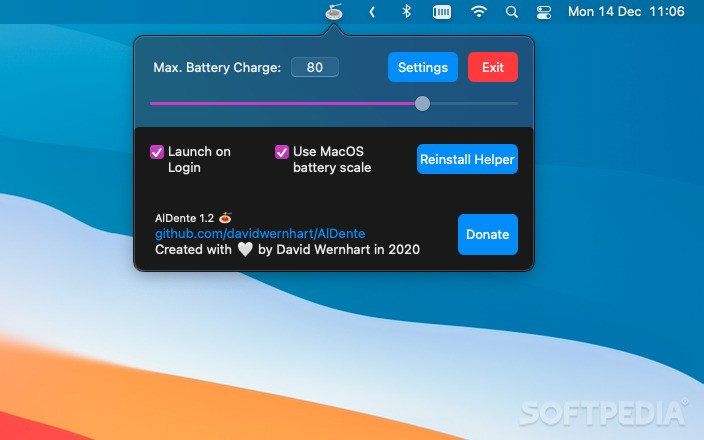
Task: Click the AlDente pasta bowl menu bar icon
Action: [x=334, y=12]
